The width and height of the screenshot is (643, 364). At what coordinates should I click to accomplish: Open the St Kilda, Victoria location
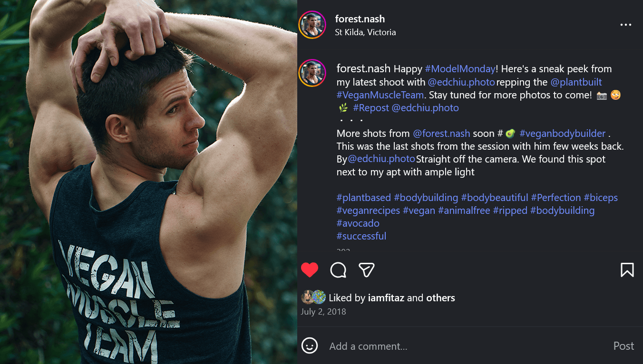365,32
